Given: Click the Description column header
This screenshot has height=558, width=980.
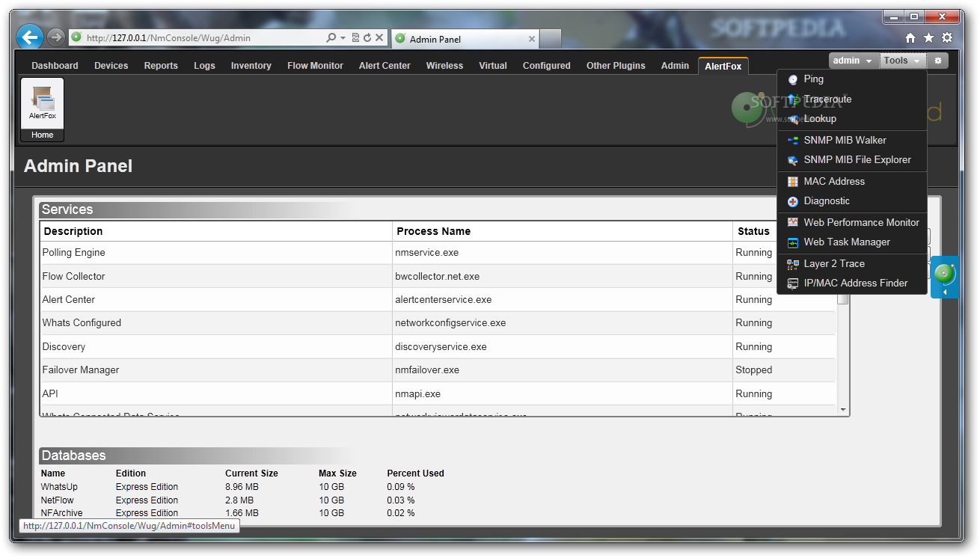Looking at the screenshot, I should [216, 231].
